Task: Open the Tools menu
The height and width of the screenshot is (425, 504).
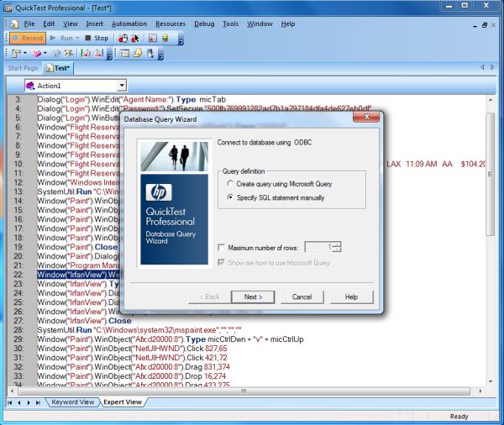Action: [x=231, y=24]
